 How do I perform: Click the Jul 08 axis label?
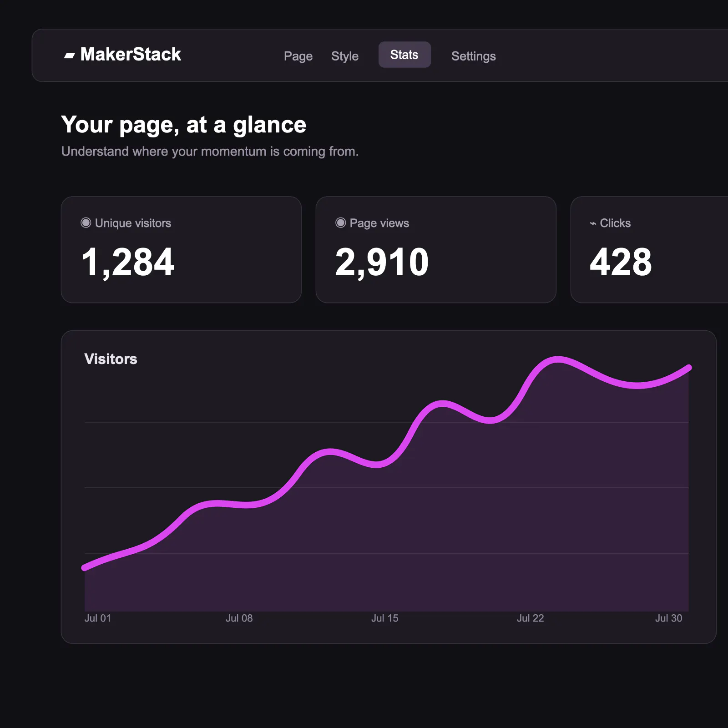(x=239, y=618)
